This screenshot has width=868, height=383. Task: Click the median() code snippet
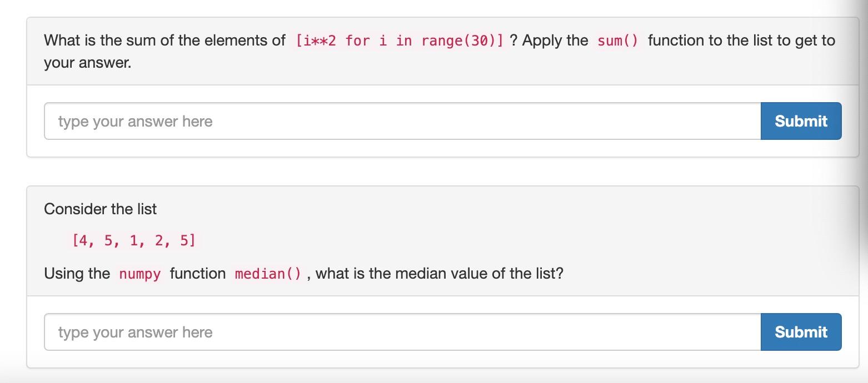tap(268, 274)
